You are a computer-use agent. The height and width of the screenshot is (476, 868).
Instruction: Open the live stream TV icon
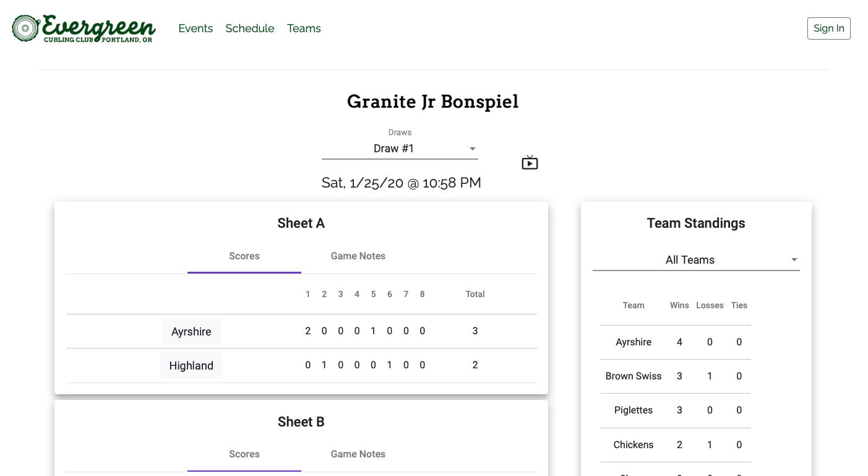(530, 163)
